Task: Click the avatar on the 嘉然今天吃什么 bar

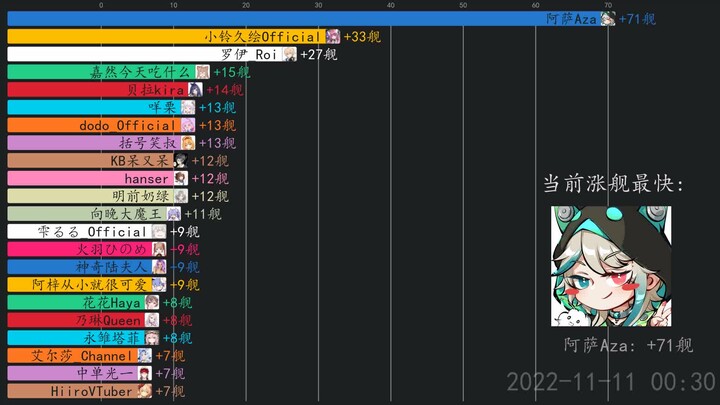Action: point(202,72)
